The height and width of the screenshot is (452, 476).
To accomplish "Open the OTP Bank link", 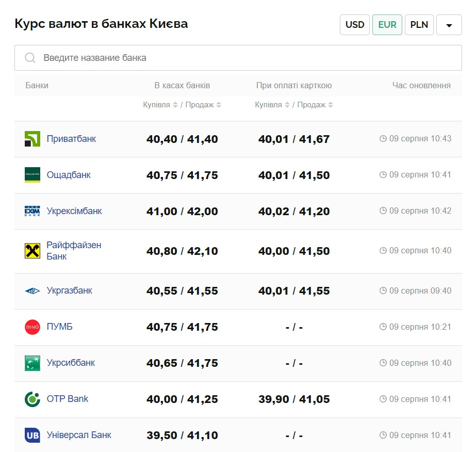I will click(68, 399).
